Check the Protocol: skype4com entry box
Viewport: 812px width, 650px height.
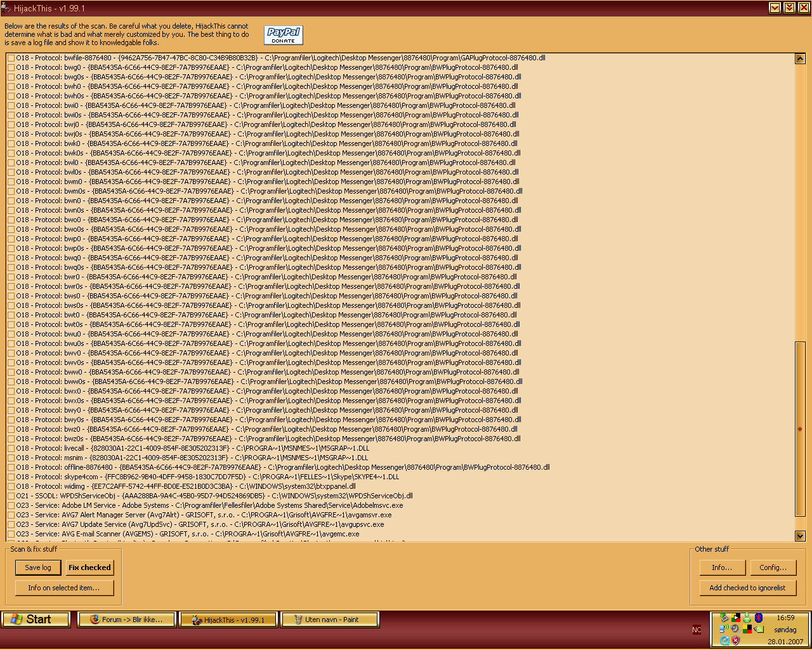(x=11, y=477)
